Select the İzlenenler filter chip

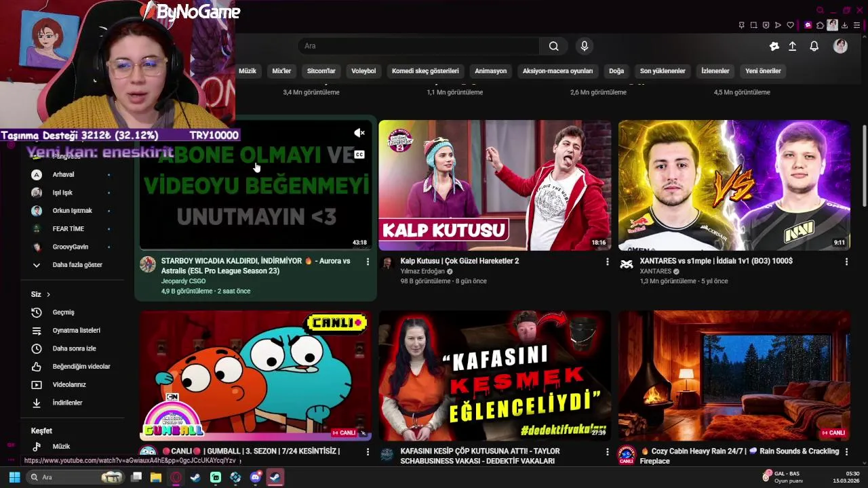[715, 71]
